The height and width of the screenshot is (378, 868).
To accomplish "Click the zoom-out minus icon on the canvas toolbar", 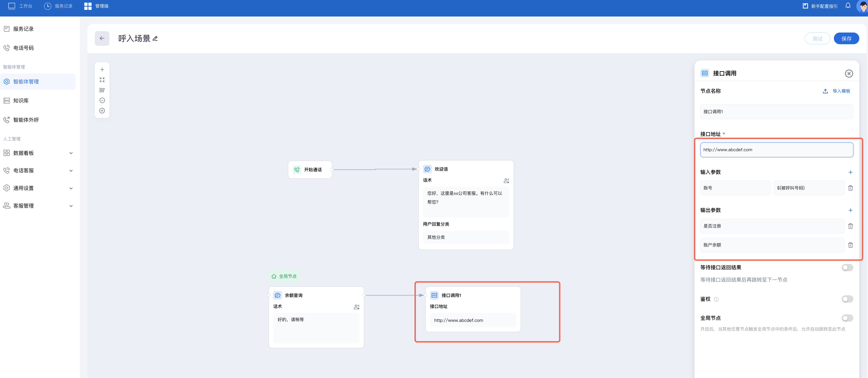I will pyautogui.click(x=102, y=101).
